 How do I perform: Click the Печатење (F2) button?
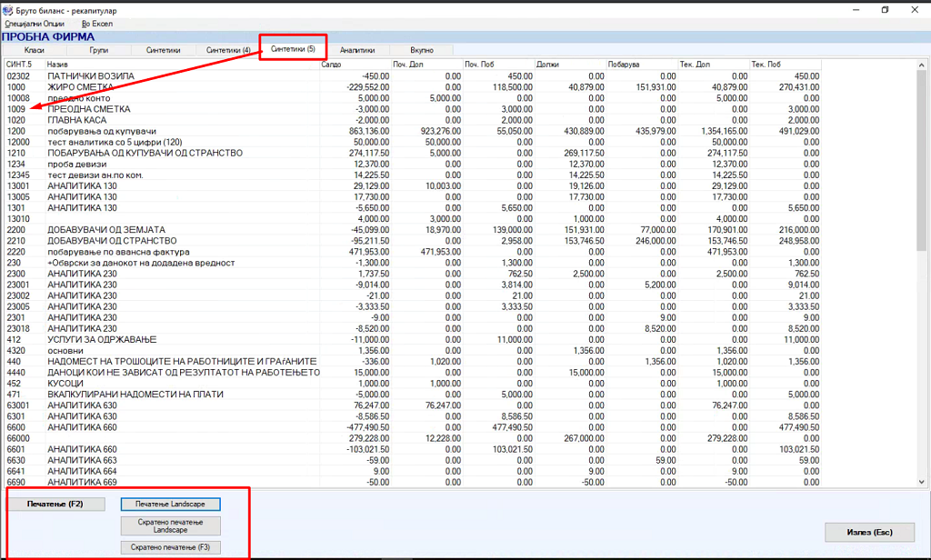(x=55, y=504)
